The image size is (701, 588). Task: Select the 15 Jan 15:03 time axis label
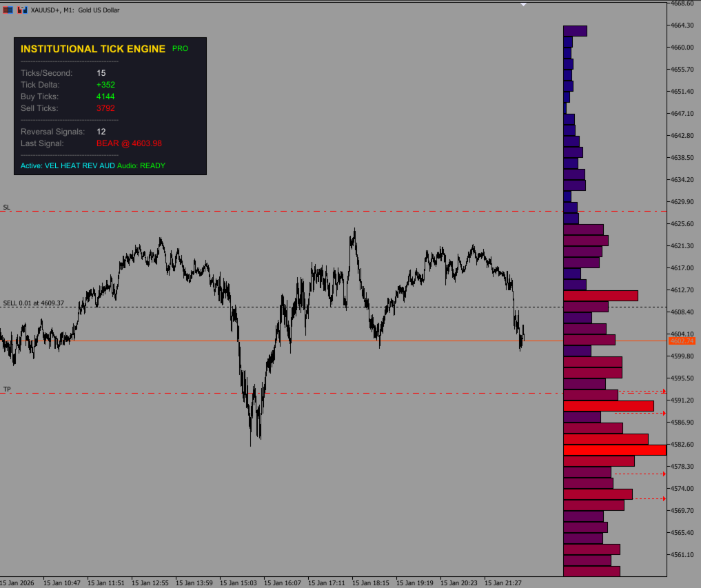coord(238,582)
